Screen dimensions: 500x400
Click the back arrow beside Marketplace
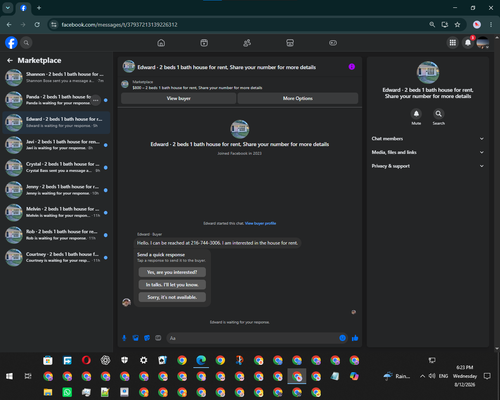point(10,60)
